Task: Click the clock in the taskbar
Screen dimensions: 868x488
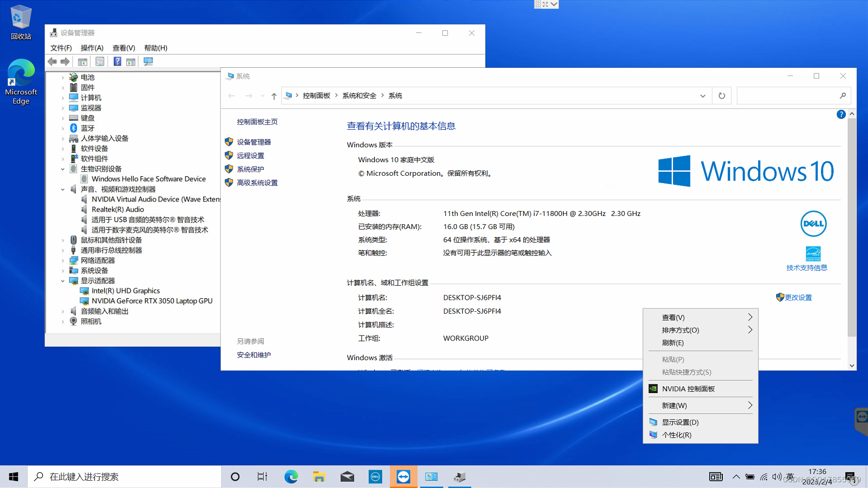Action: [x=817, y=477]
